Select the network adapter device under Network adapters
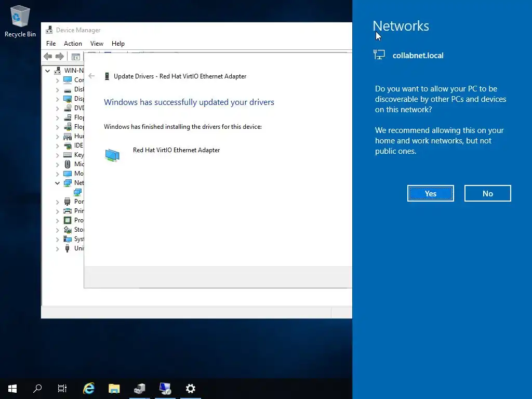The image size is (532, 399). coord(78,192)
